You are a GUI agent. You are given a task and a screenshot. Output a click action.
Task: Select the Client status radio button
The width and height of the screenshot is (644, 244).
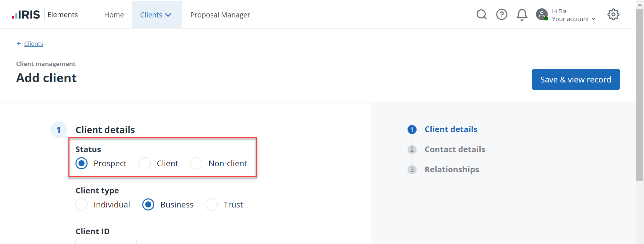point(145,163)
